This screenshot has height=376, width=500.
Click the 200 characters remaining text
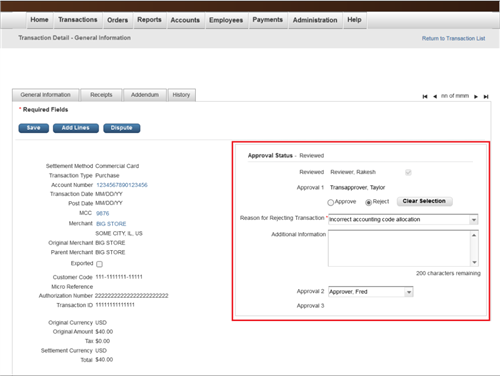(x=448, y=273)
